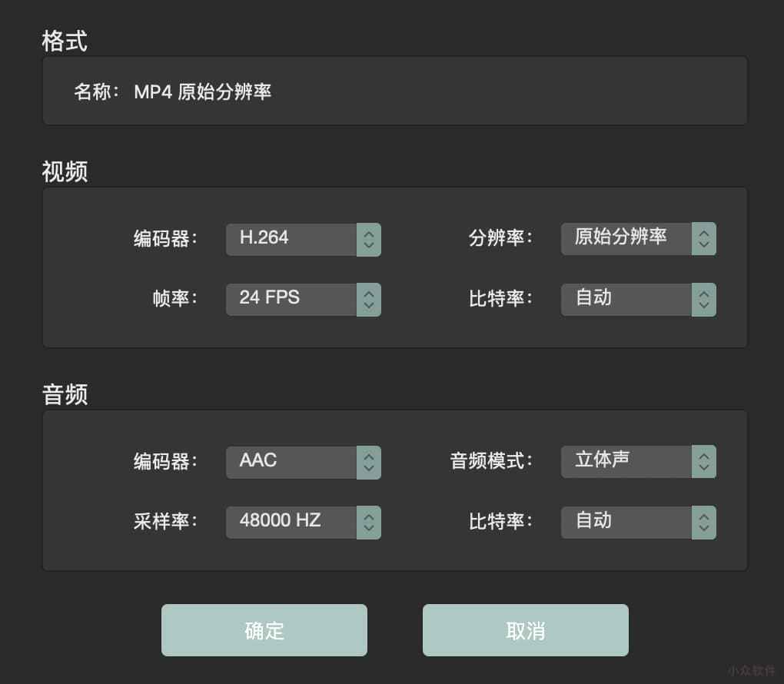Click chevron arrows beside 48000 HZ sample rate
This screenshot has height=684, width=784.
[x=369, y=522]
